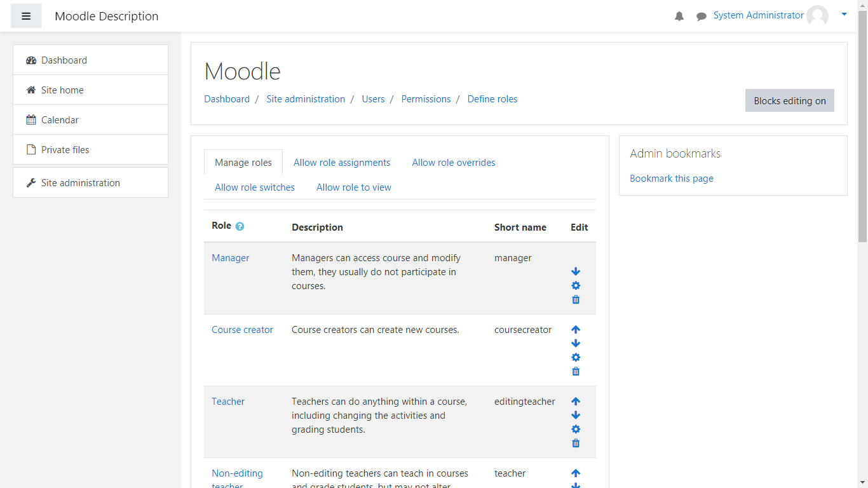Click the help icon beside Role header
The image size is (868, 488).
pyautogui.click(x=240, y=226)
